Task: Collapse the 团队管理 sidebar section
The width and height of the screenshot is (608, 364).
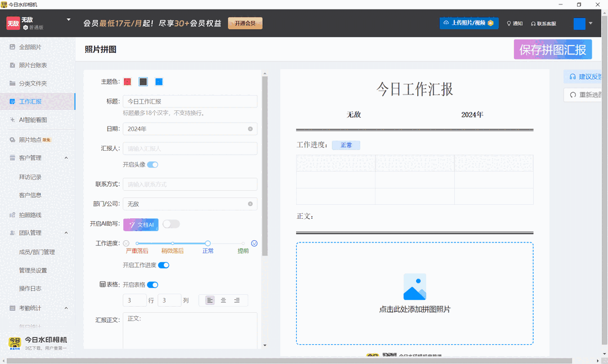Action: tap(66, 233)
